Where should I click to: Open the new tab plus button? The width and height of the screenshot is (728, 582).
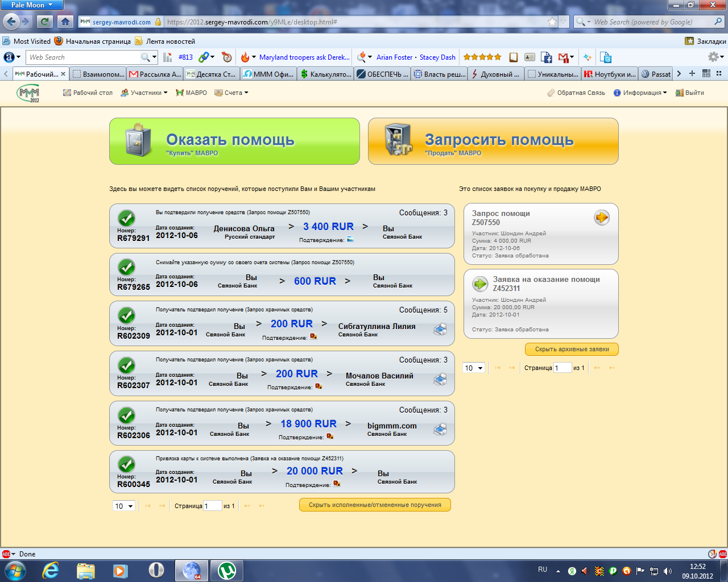(692, 73)
